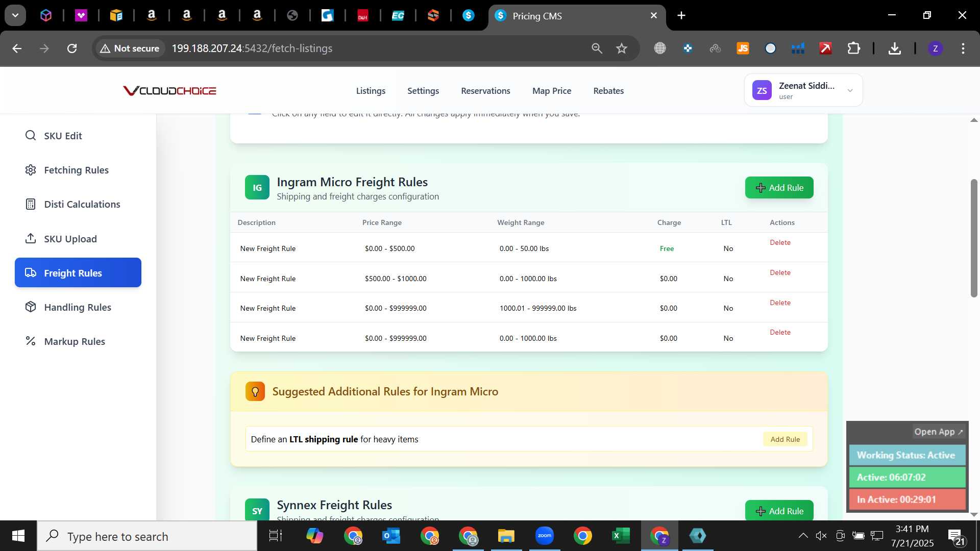Toggle the volume mute icon in tray

(821, 536)
